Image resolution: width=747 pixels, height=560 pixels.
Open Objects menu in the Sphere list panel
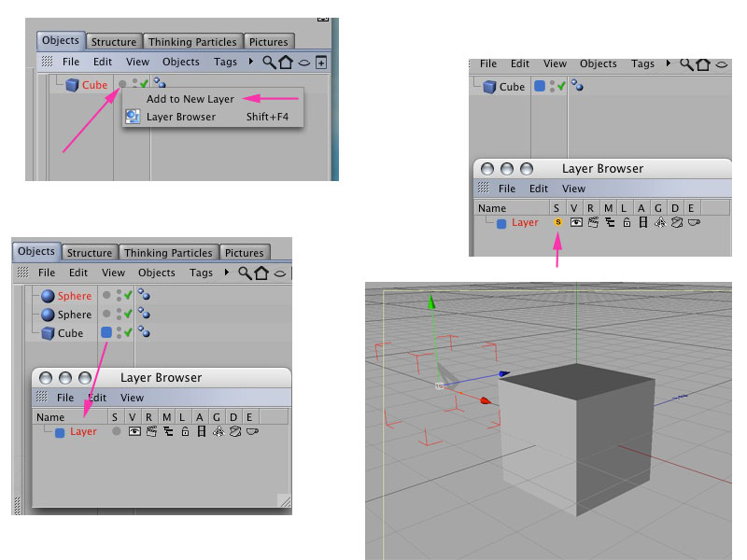click(156, 273)
